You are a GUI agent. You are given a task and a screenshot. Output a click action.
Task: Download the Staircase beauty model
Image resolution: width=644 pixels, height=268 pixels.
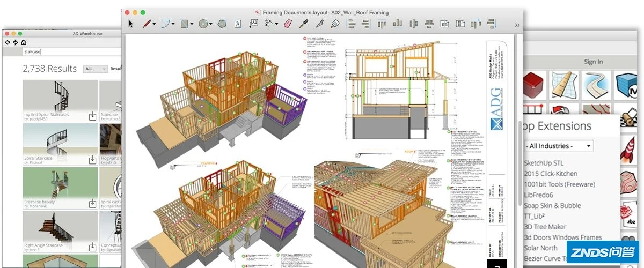[x=92, y=204]
